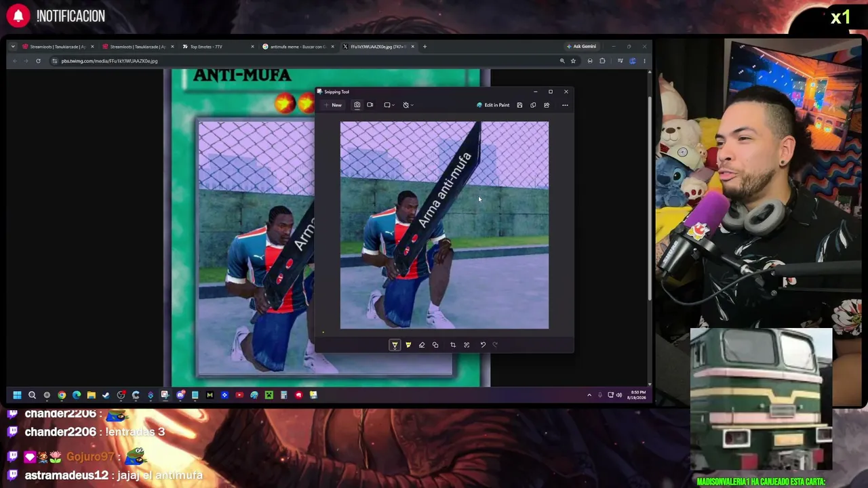The width and height of the screenshot is (868, 488).
Task: Open Windows taskbar search
Action: click(x=32, y=395)
